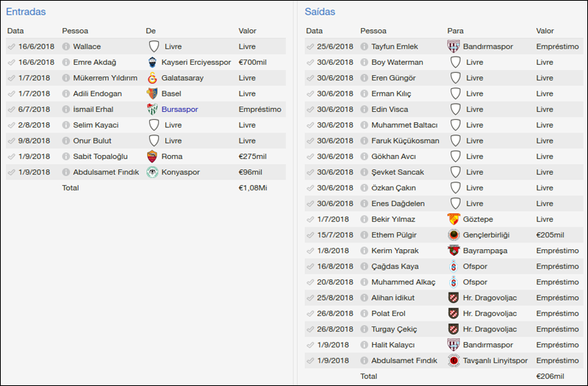Viewport: 588px width, 386px height.
Task: Click info icon next to Tayfun Emlek
Action: (x=365, y=46)
